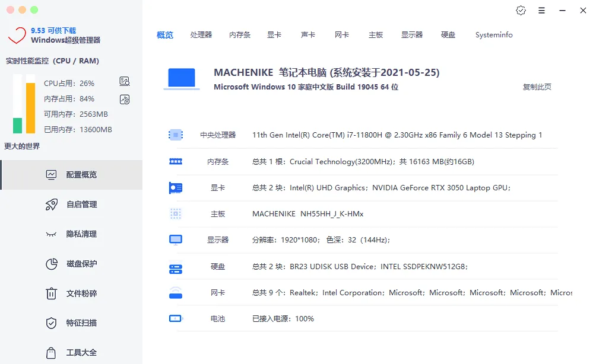This screenshot has width=593, height=364.
Task: Open 隐私清理 in the sidebar
Action: 72,234
